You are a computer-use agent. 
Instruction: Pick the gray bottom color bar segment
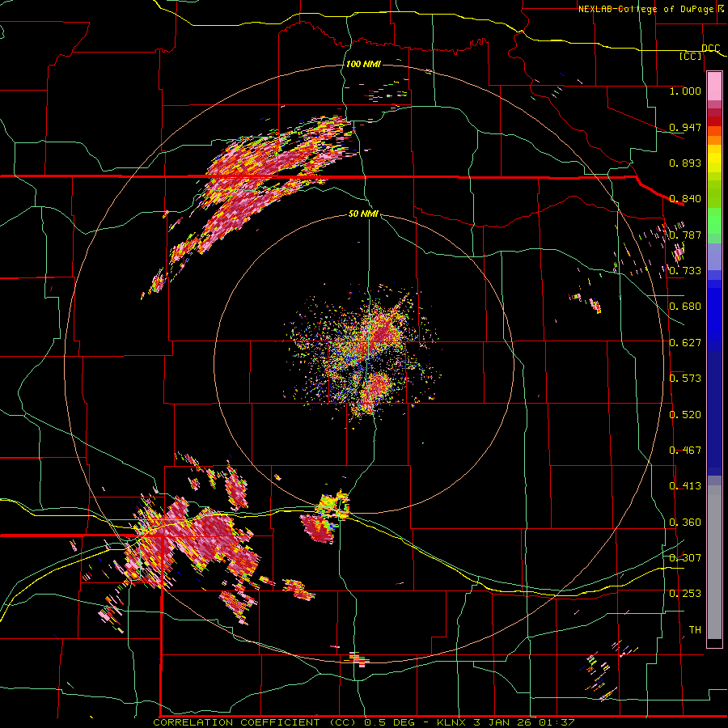(x=714, y=562)
